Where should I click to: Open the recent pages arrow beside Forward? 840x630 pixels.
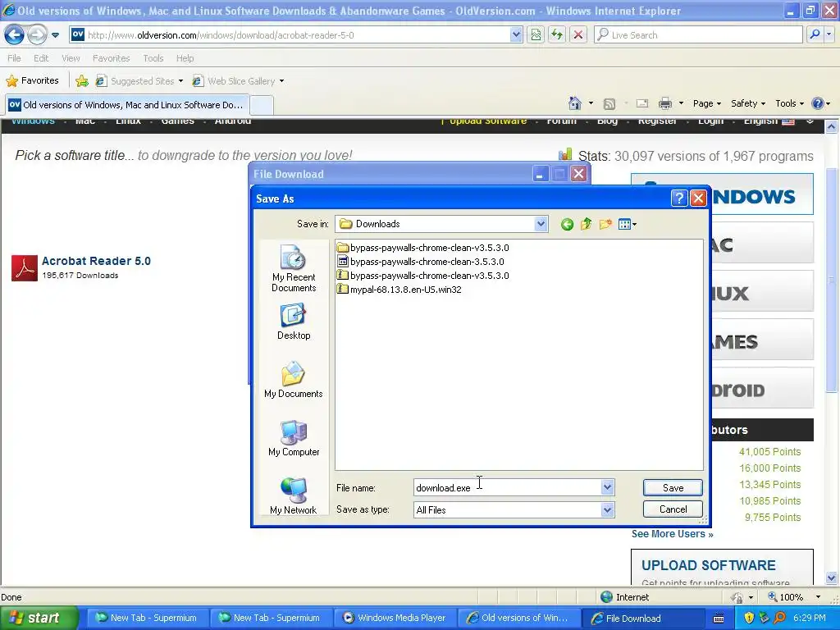point(55,35)
